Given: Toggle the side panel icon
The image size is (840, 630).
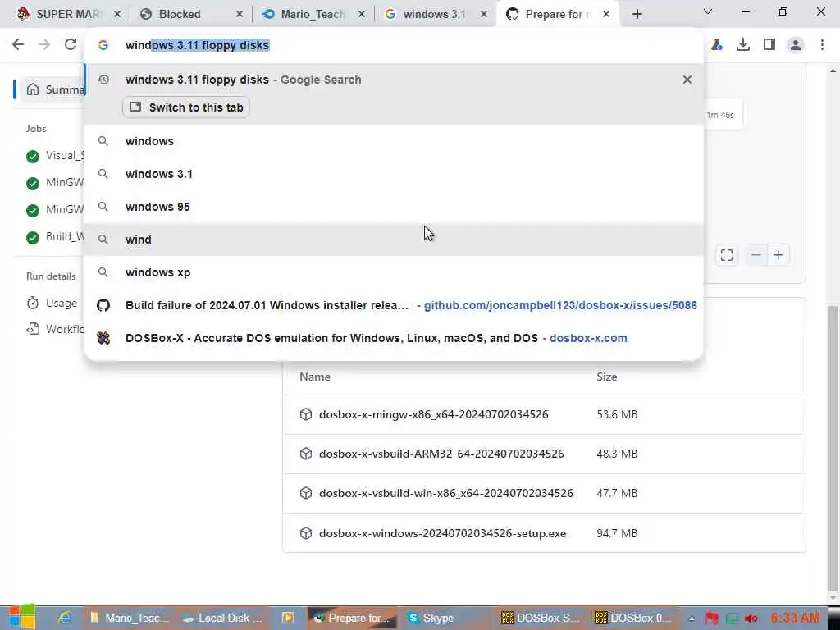Looking at the screenshot, I should pos(769,44).
